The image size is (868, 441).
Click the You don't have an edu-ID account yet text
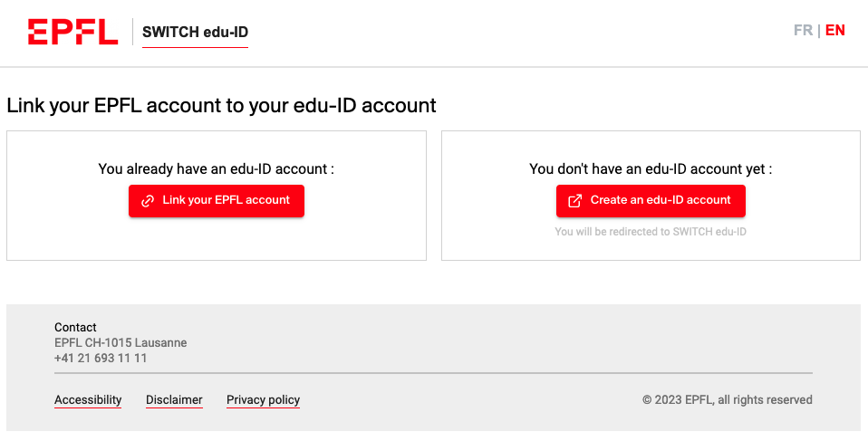click(651, 169)
